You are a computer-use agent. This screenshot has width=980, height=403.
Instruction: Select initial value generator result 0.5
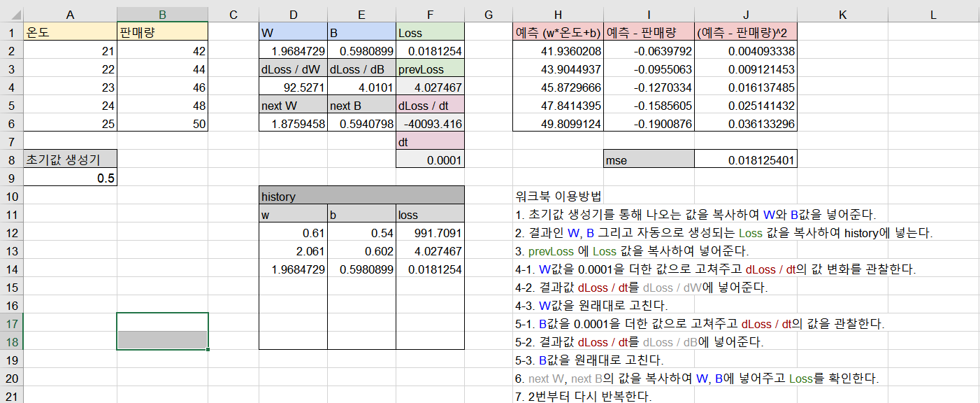point(70,178)
